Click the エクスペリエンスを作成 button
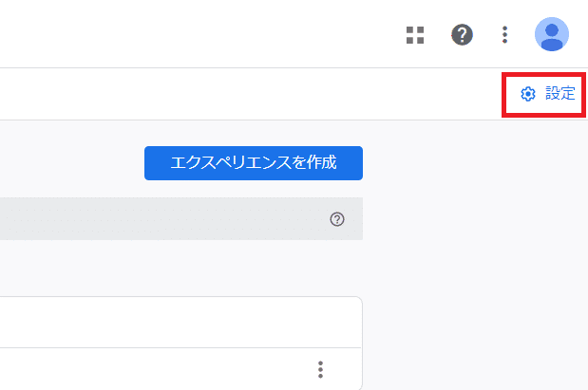This screenshot has height=390, width=588. [254, 163]
